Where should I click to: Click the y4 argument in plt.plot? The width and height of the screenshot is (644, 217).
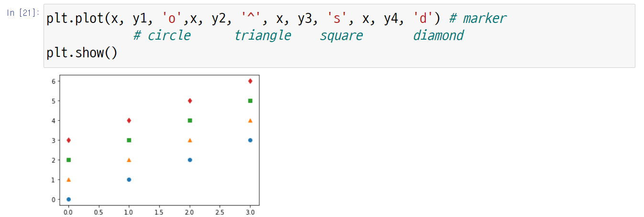click(x=391, y=19)
